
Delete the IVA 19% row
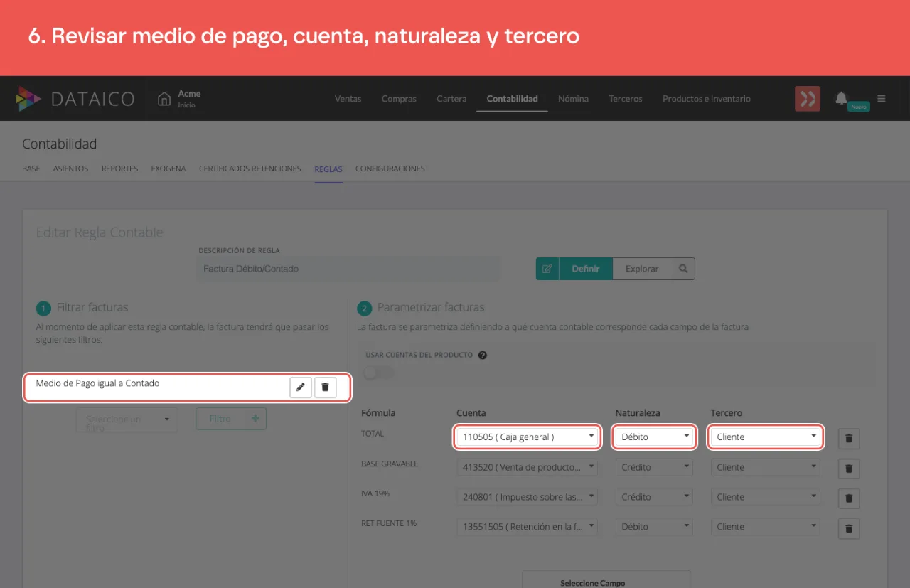pyautogui.click(x=849, y=498)
